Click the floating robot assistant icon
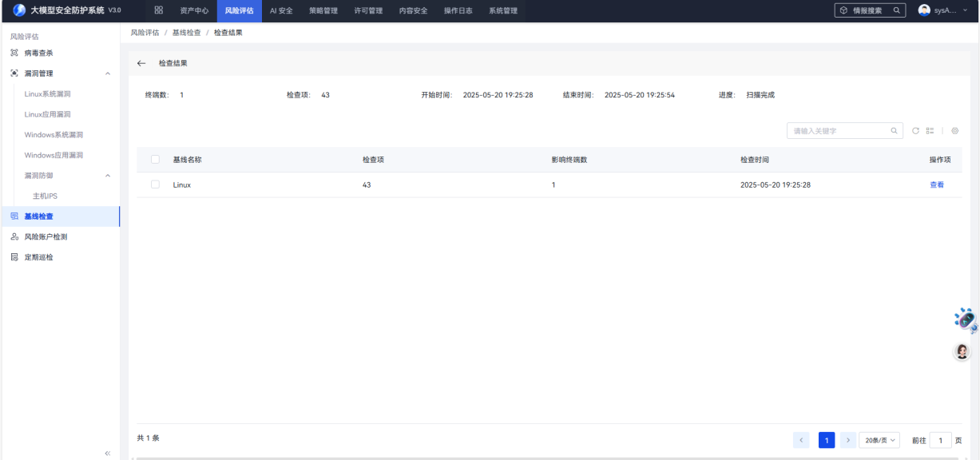The height and width of the screenshot is (460, 980). 965,319
